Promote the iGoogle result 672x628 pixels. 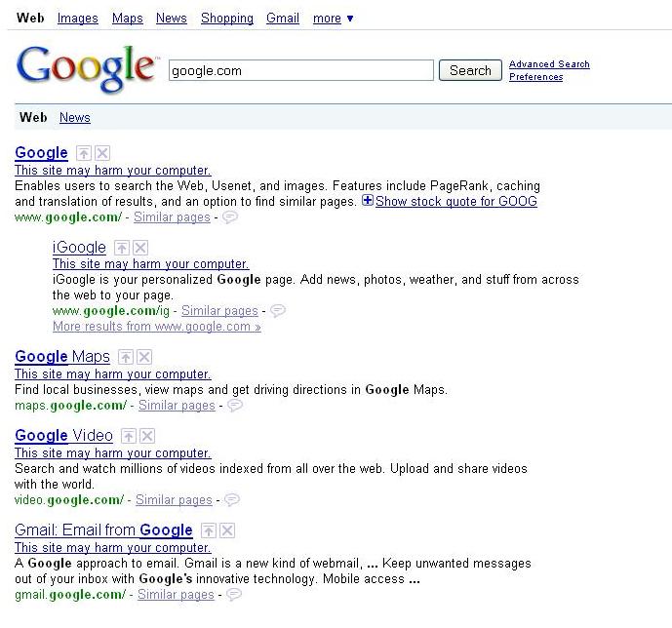click(122, 248)
